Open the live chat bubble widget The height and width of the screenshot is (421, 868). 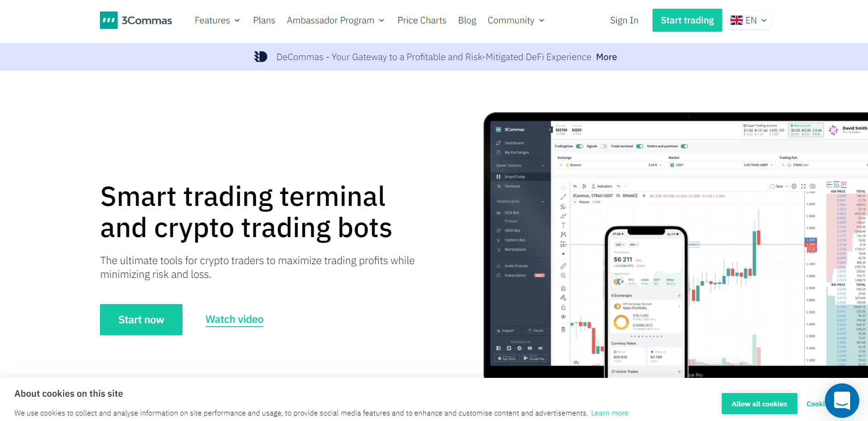coord(842,400)
